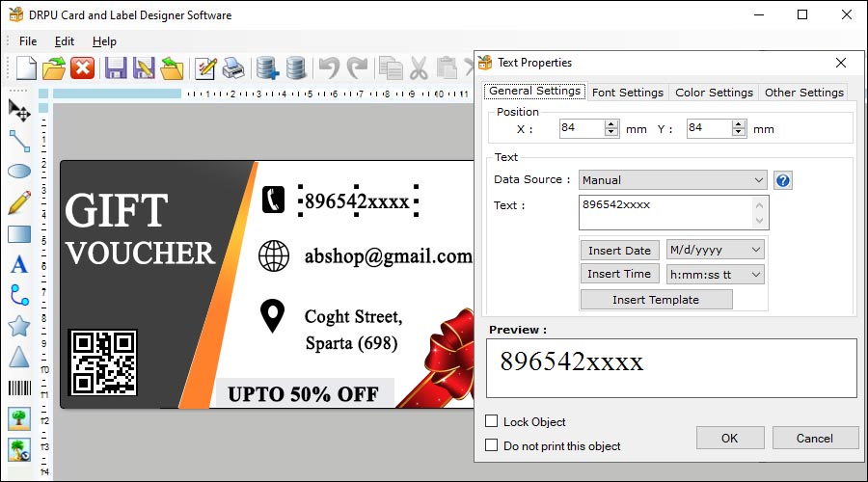Select the Rectangle shape tool
The image size is (868, 482).
click(19, 233)
